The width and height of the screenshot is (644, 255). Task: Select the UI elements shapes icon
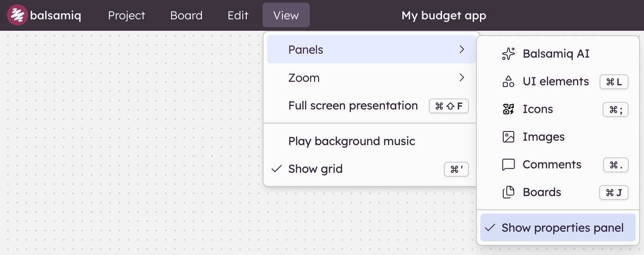point(508,82)
